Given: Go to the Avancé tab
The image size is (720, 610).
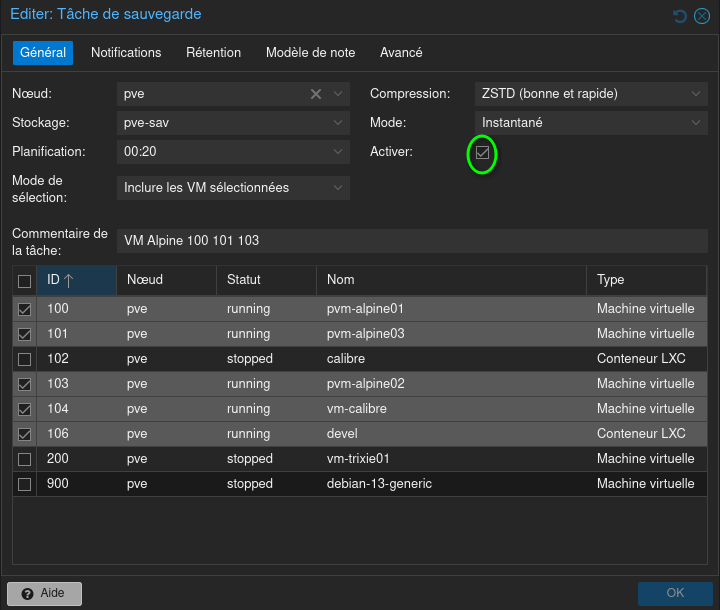Looking at the screenshot, I should [x=401, y=52].
